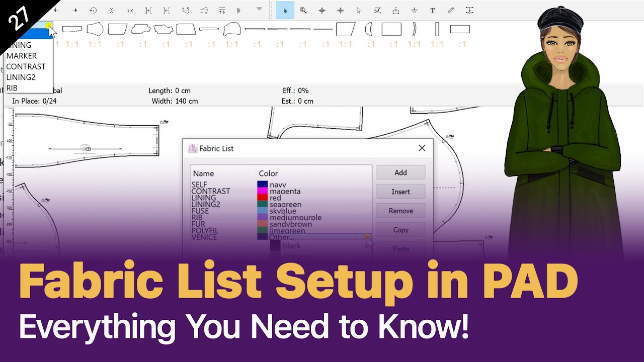644x362 pixels.
Task: Select the ruler measure tool
Action: click(x=451, y=10)
